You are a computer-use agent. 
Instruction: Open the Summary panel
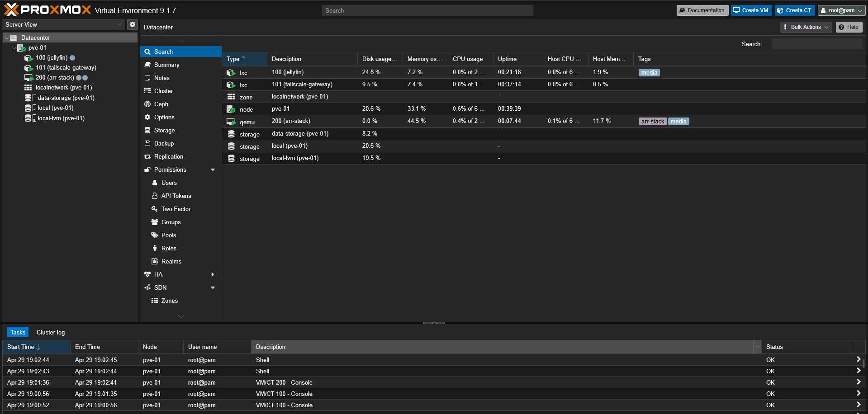click(181, 65)
